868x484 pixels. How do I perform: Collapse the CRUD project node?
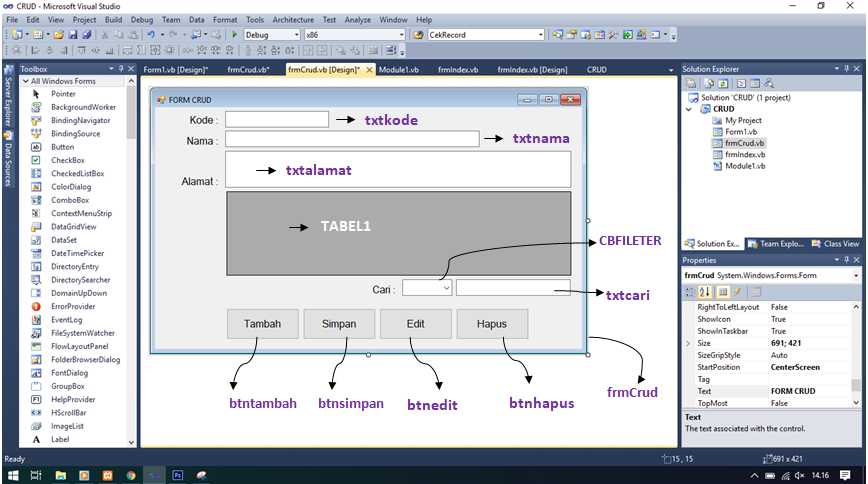(x=689, y=109)
